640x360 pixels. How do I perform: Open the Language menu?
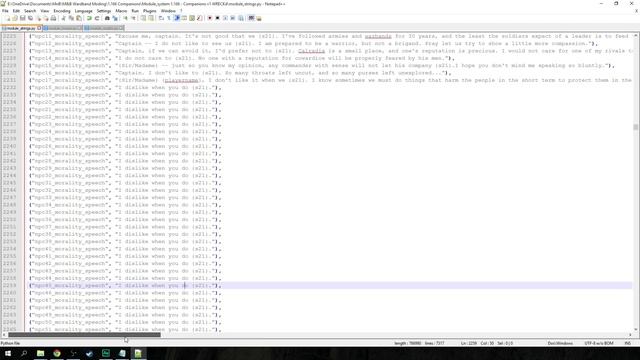[x=84, y=11]
